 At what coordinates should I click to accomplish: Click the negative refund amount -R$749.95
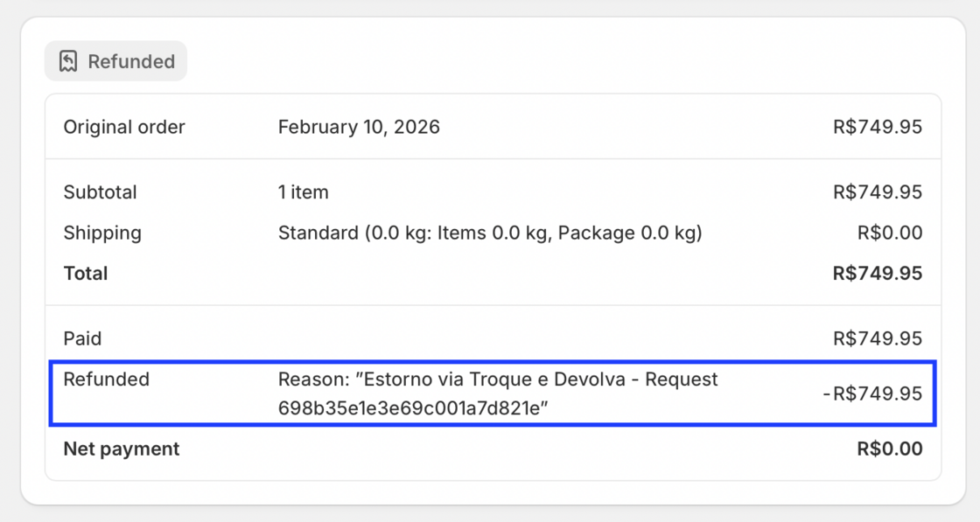[x=872, y=393]
